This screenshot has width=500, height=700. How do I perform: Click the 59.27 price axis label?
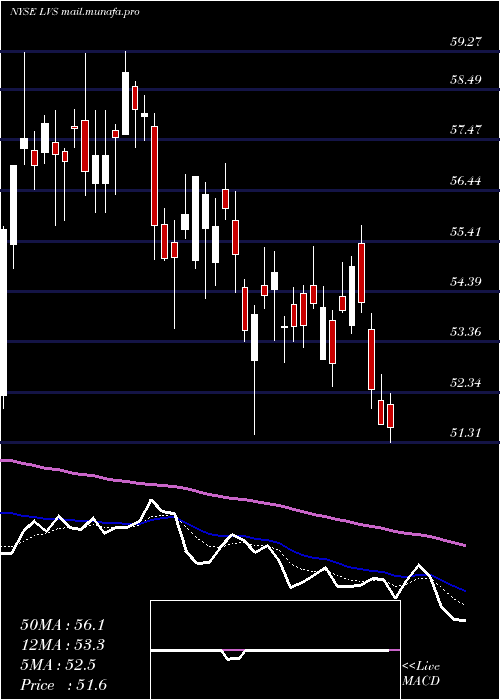tap(465, 42)
